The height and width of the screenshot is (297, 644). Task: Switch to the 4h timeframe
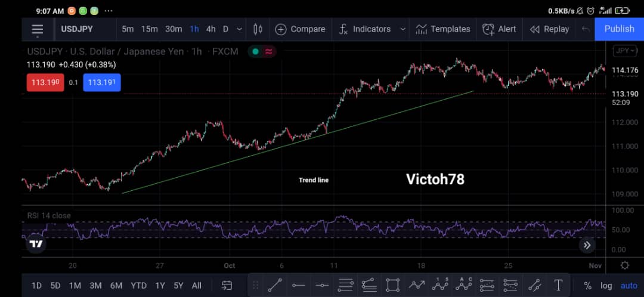(210, 29)
